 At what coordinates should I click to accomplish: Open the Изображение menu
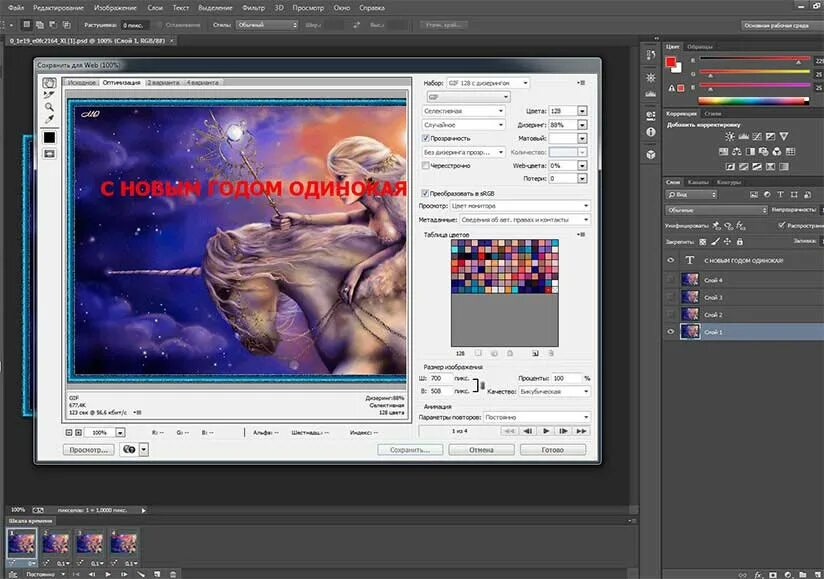(115, 8)
